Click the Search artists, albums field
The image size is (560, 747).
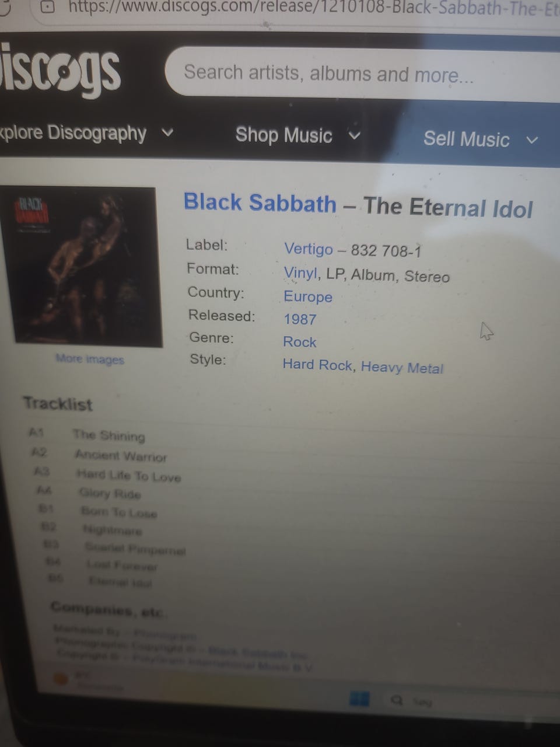[x=362, y=74]
